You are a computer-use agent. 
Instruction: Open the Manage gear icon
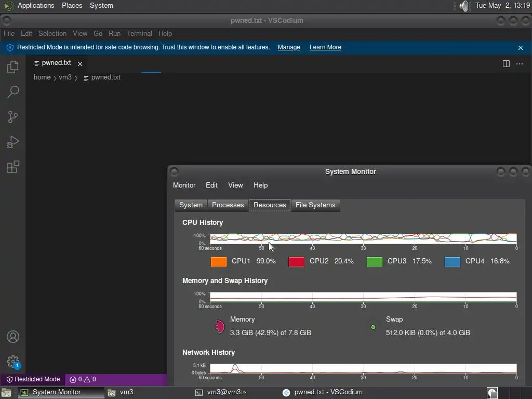pyautogui.click(x=13, y=362)
